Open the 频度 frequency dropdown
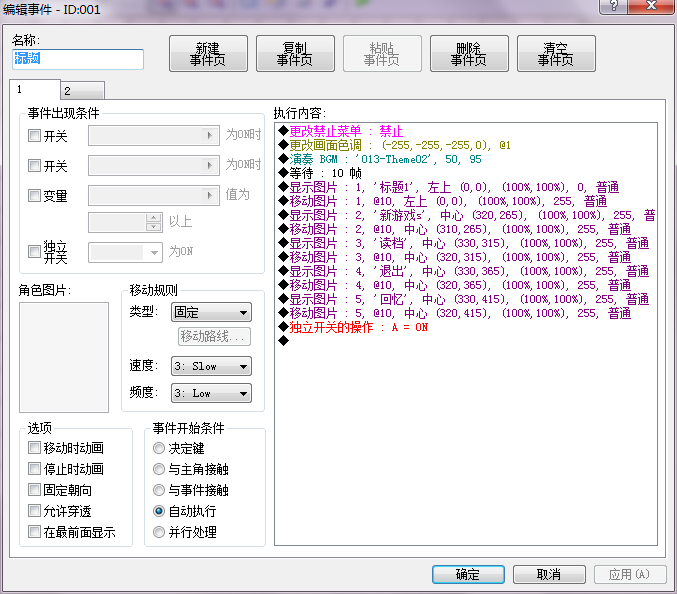The image size is (677, 594). (x=211, y=393)
